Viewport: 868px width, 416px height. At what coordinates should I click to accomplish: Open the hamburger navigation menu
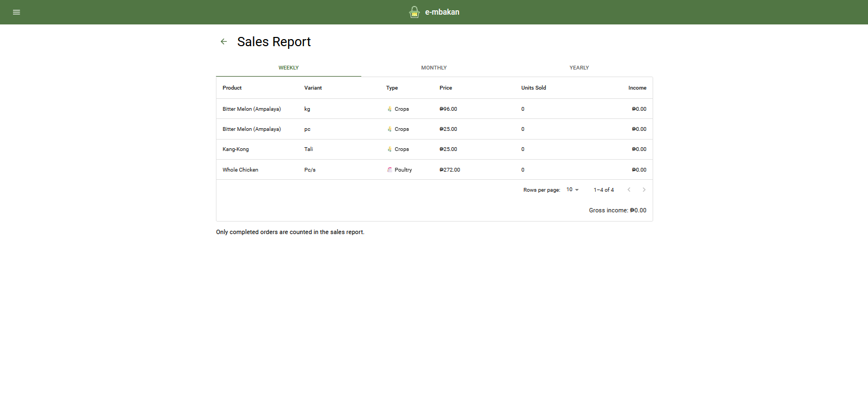[16, 12]
